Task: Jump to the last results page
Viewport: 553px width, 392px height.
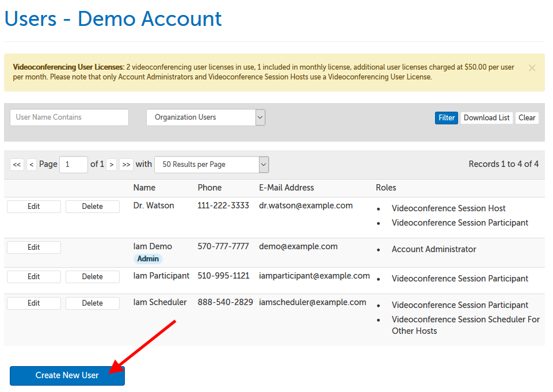Action: tap(126, 165)
